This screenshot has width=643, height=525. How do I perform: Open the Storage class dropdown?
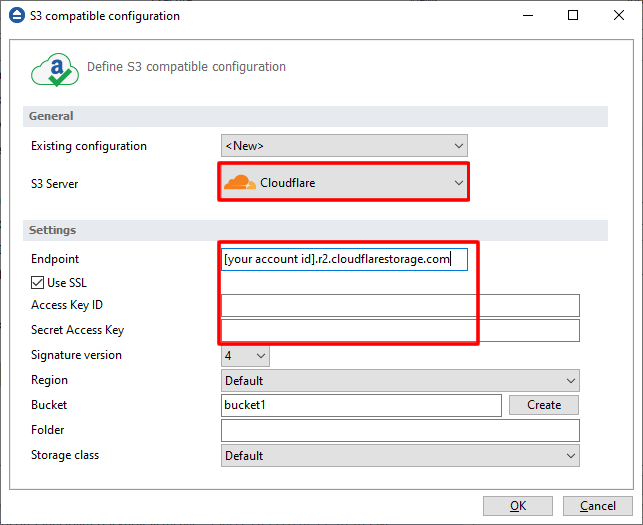click(400, 455)
